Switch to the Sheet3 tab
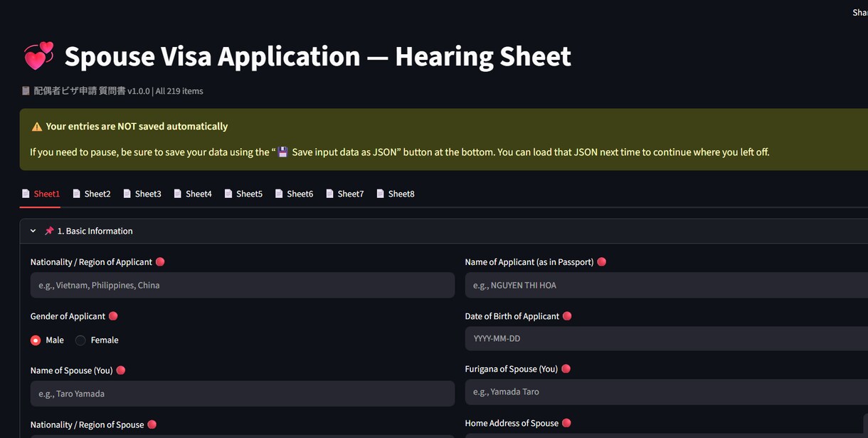Viewport: 868px width, 438px height. [142, 194]
